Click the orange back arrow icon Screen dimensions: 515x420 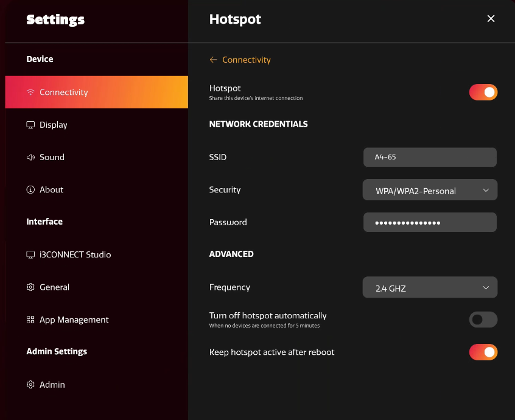(214, 60)
